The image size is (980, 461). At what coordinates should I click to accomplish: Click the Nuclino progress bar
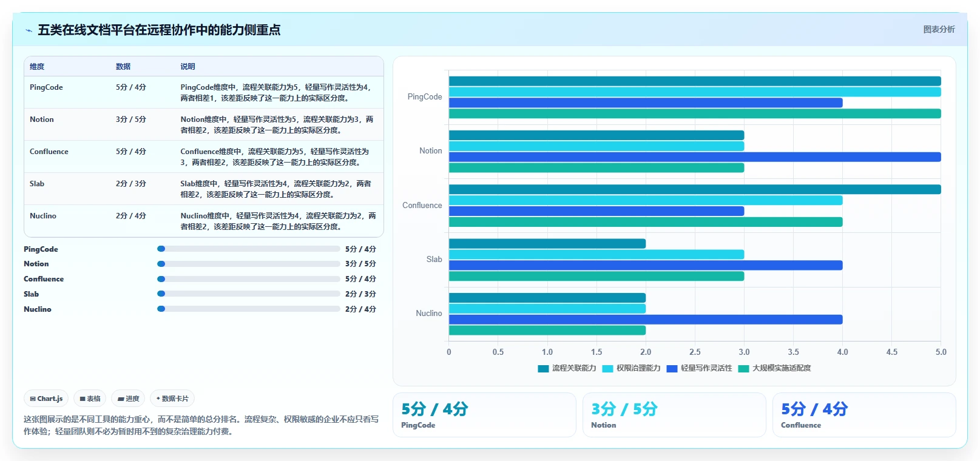tap(249, 309)
